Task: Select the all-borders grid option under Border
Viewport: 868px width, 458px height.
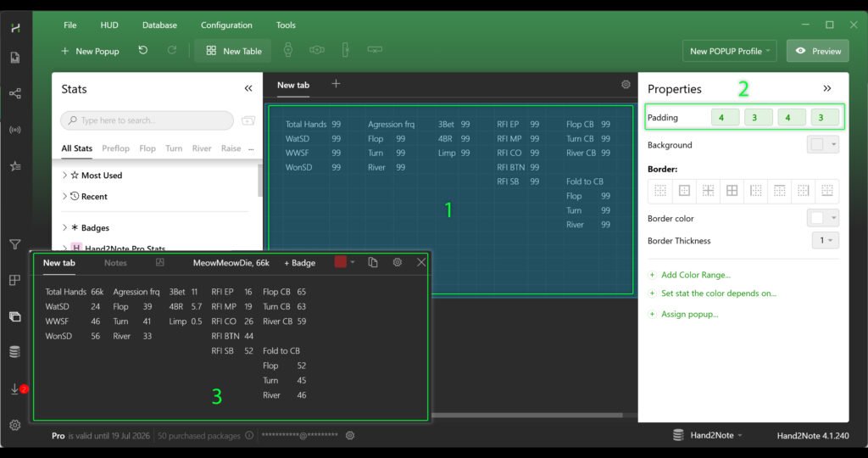Action: 732,191
